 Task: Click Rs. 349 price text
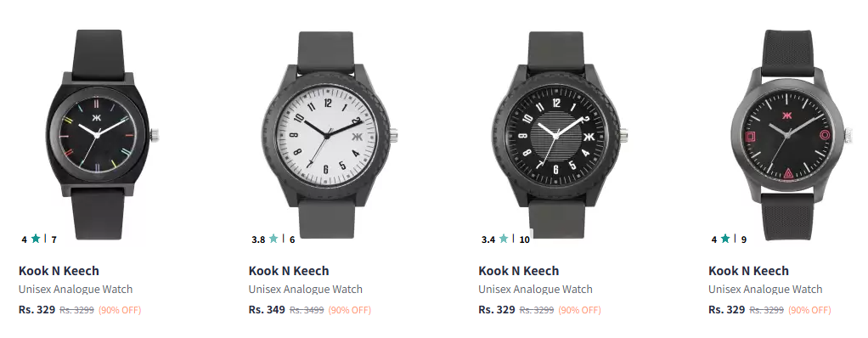(x=267, y=310)
